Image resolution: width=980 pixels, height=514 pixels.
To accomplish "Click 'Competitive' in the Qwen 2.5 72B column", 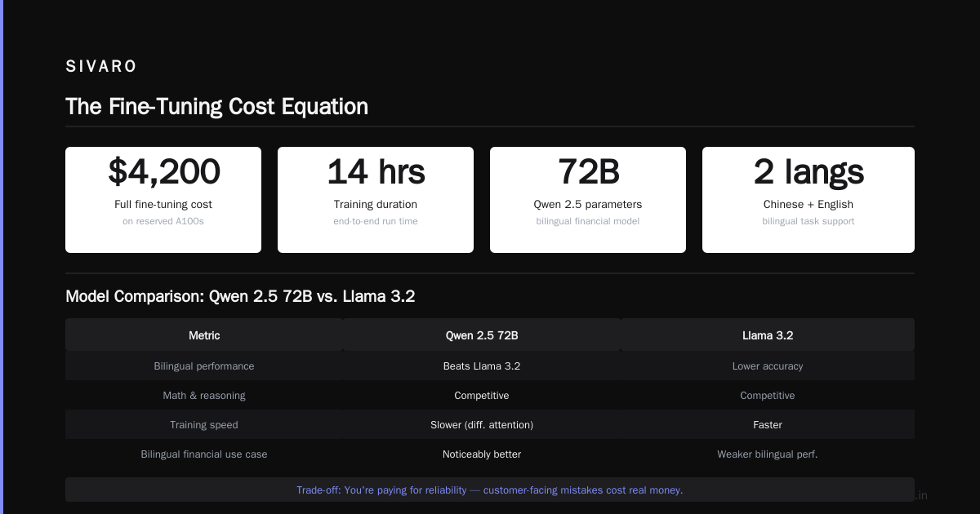I will [x=482, y=396].
